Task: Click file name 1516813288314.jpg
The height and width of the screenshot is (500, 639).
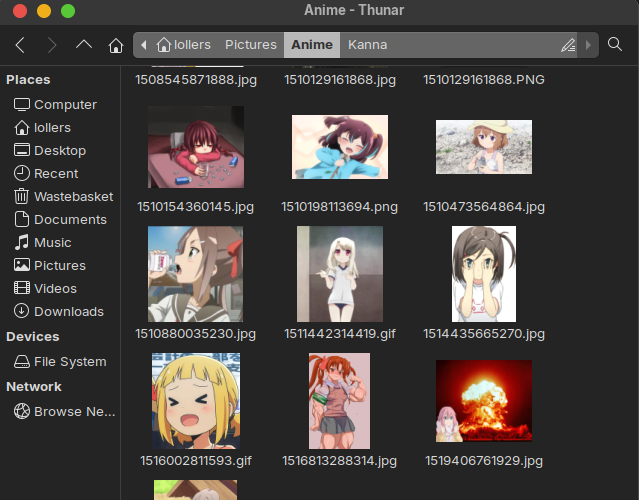Action: (x=339, y=461)
